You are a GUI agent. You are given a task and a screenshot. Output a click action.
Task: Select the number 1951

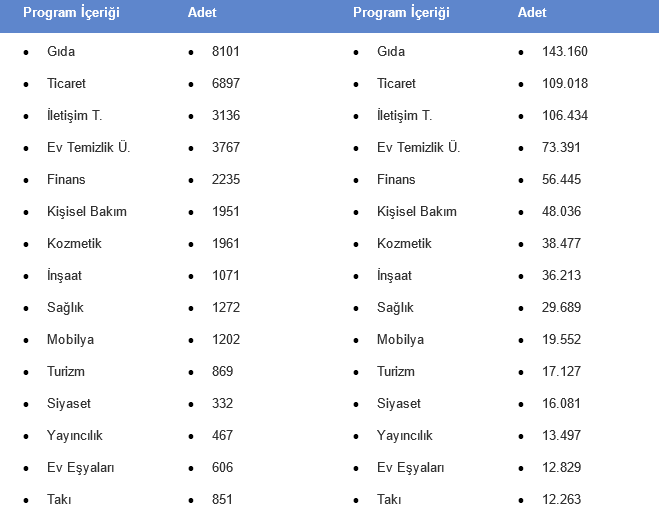[226, 211]
